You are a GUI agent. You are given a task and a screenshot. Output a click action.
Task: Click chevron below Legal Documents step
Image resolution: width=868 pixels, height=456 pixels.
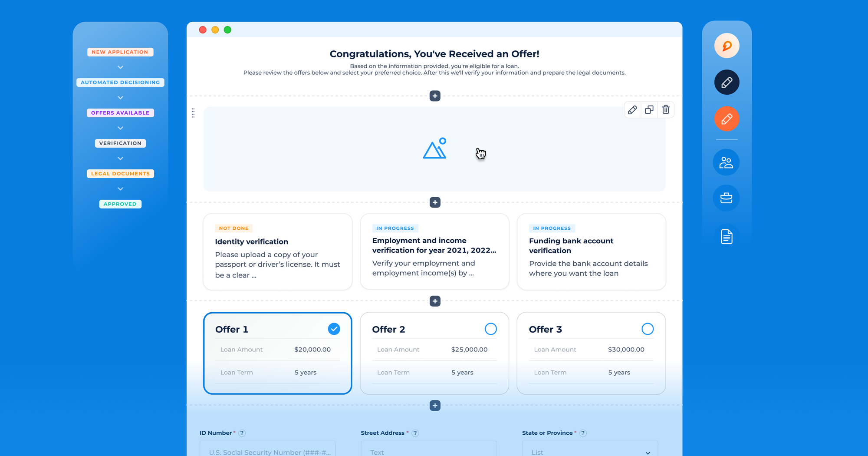pyautogui.click(x=120, y=189)
